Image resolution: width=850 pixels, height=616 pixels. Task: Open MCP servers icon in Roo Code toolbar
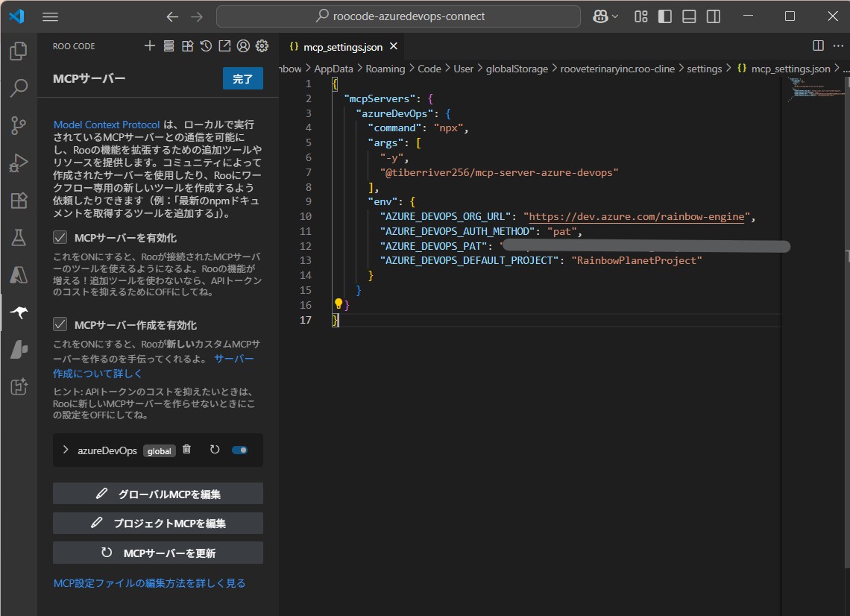pyautogui.click(x=169, y=46)
